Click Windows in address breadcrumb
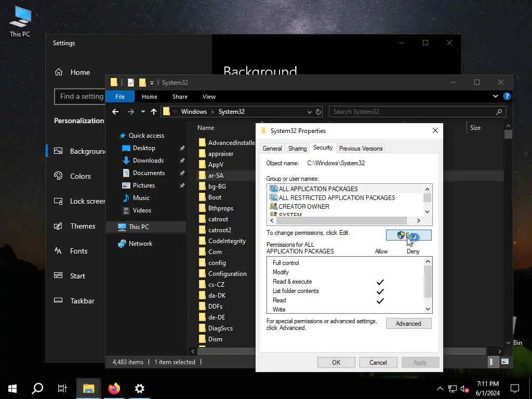Viewport: 532px width, 399px height. click(x=194, y=112)
